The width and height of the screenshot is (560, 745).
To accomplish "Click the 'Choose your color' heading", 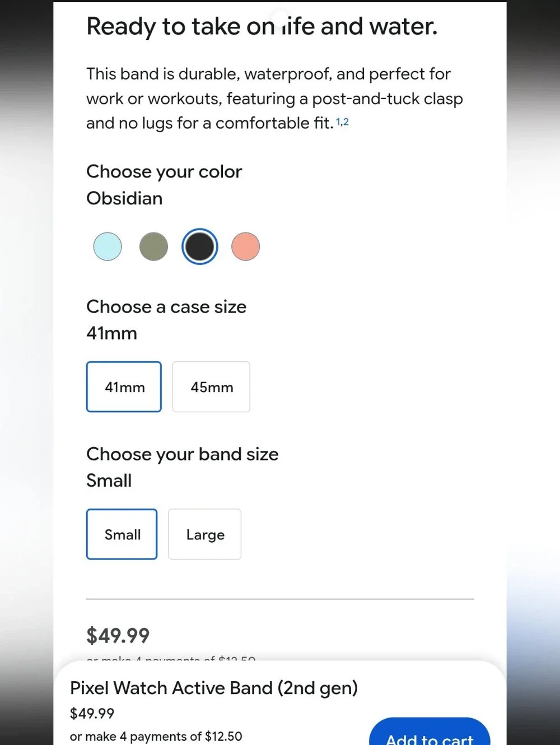I will coord(164,171).
